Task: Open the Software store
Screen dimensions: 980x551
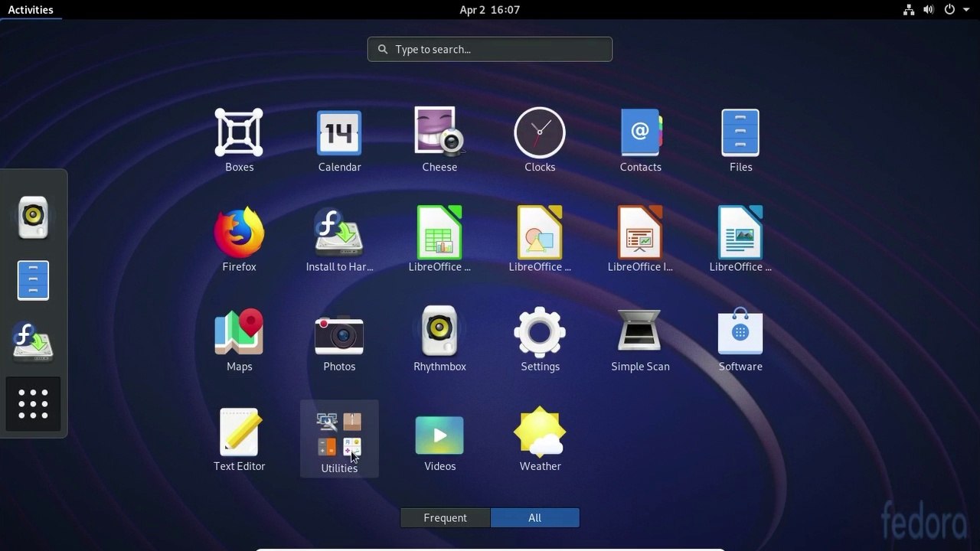Action: tap(740, 331)
